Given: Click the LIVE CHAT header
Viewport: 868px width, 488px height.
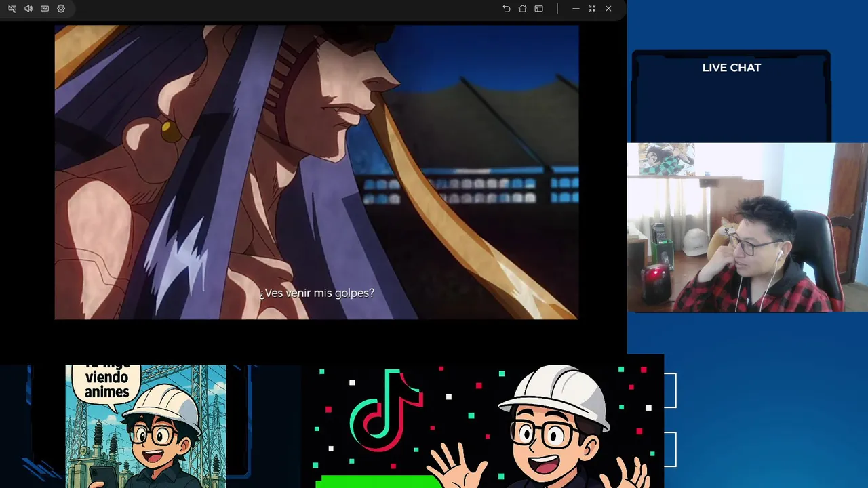Looking at the screenshot, I should coord(731,68).
